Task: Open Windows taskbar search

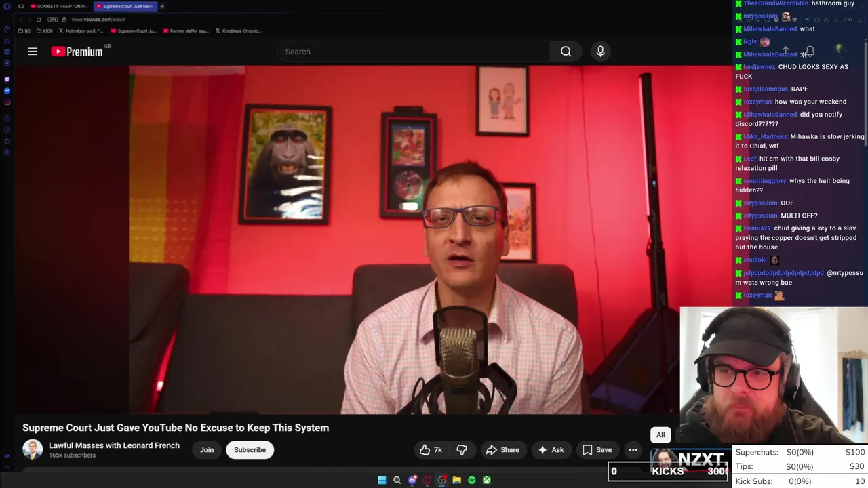Action: pyautogui.click(x=397, y=481)
